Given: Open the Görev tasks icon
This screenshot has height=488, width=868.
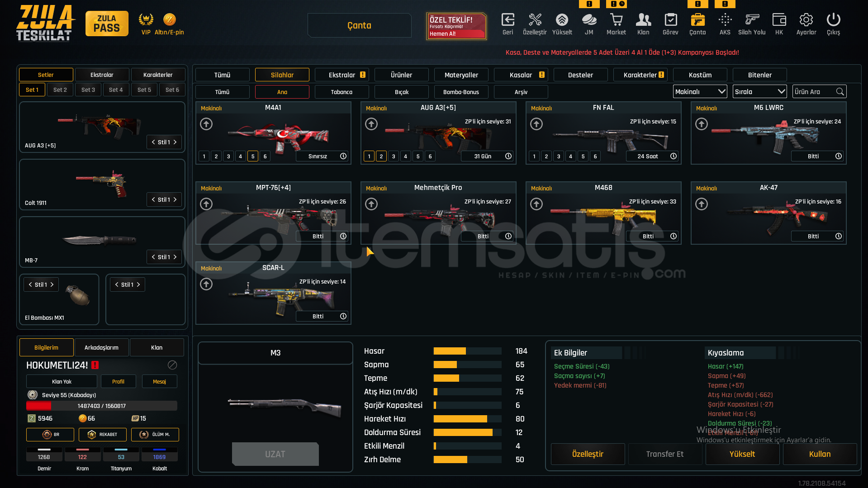Looking at the screenshot, I should (x=670, y=20).
